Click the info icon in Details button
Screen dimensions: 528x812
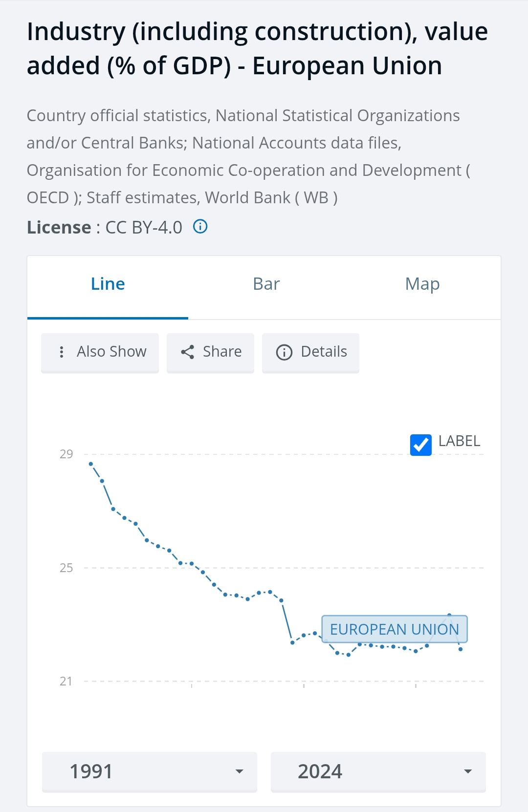284,352
